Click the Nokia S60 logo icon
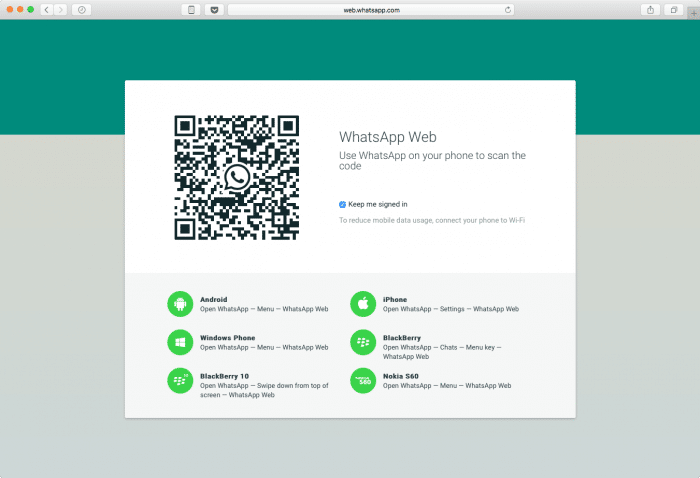 coord(363,381)
